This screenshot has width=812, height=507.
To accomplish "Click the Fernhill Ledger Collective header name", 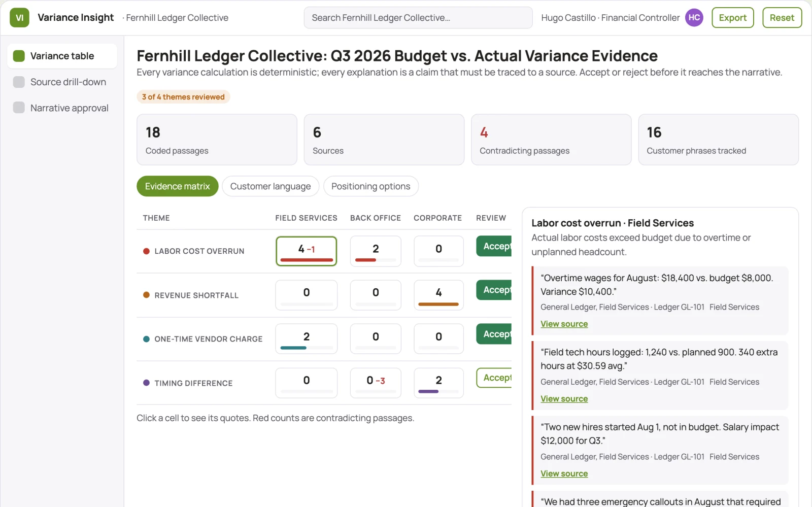I will point(177,18).
